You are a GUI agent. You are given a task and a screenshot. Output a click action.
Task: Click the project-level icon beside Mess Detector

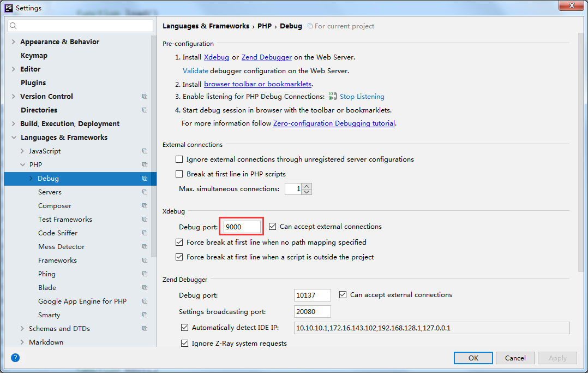tap(145, 246)
